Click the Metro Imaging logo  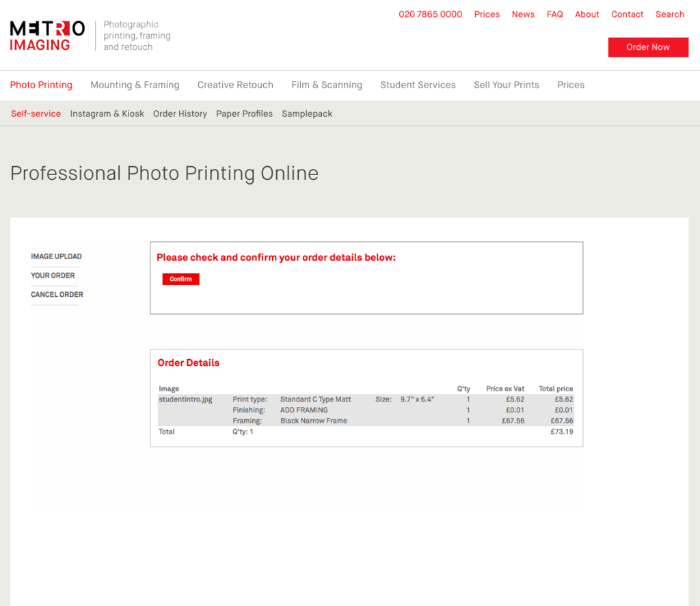point(48,36)
